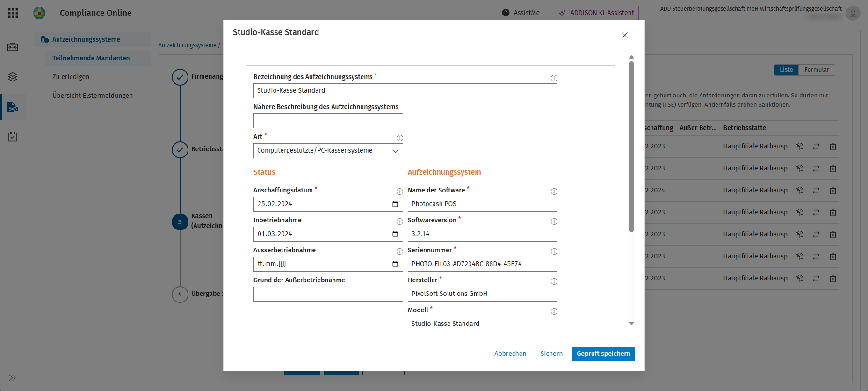Open the clipboard checklist icon in sidebar

(13, 137)
